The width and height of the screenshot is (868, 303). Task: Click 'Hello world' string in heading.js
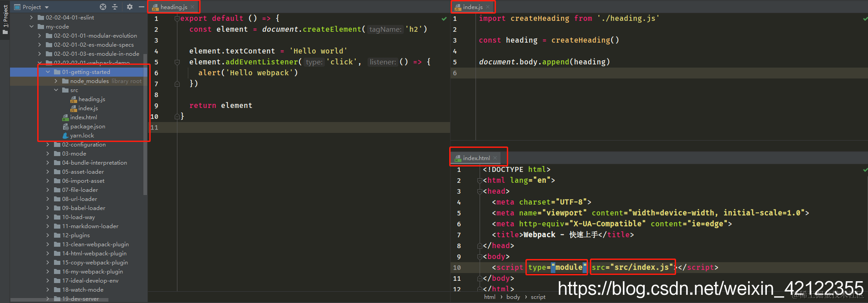click(x=319, y=51)
